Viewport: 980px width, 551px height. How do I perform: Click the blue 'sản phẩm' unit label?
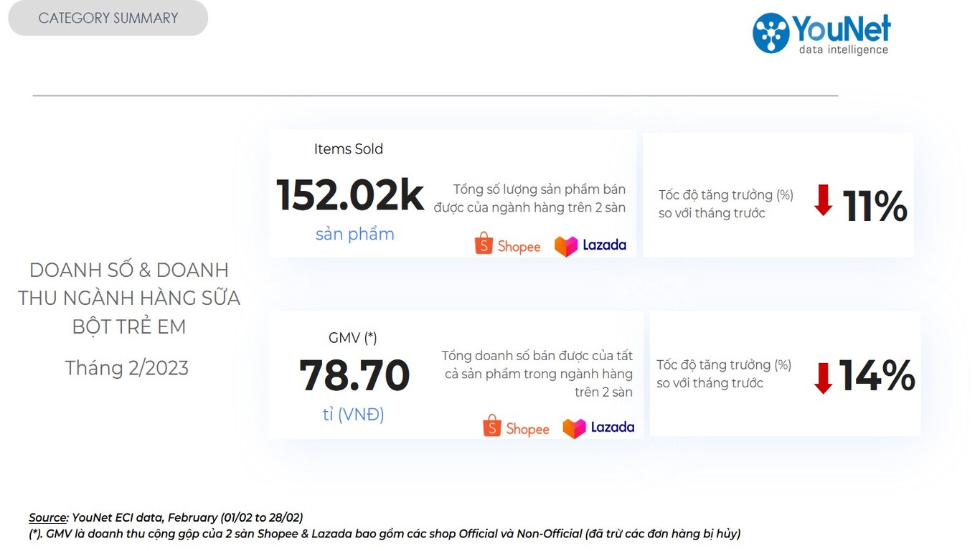pyautogui.click(x=355, y=234)
